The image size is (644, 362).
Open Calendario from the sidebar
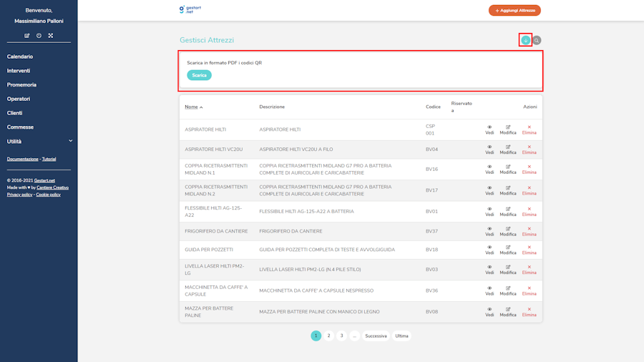tap(20, 57)
